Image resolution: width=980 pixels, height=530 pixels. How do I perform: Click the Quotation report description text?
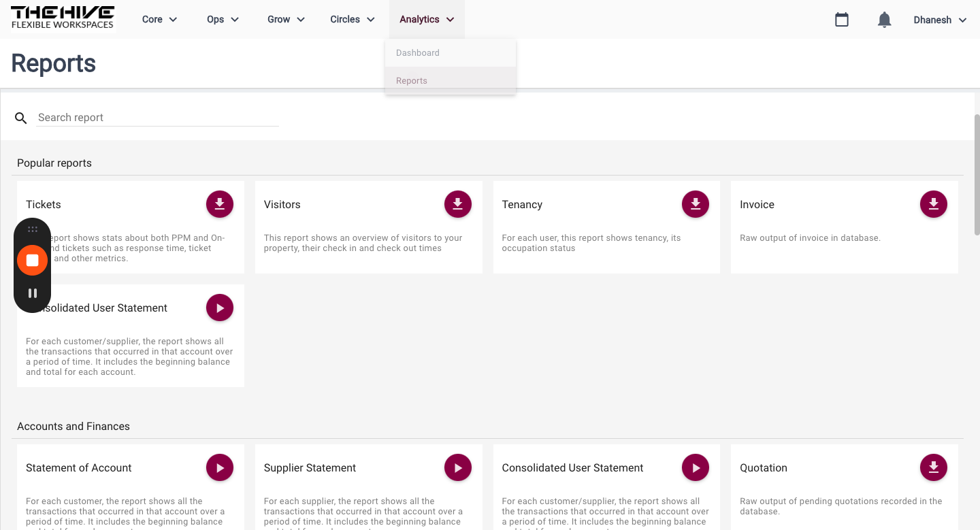point(841,506)
